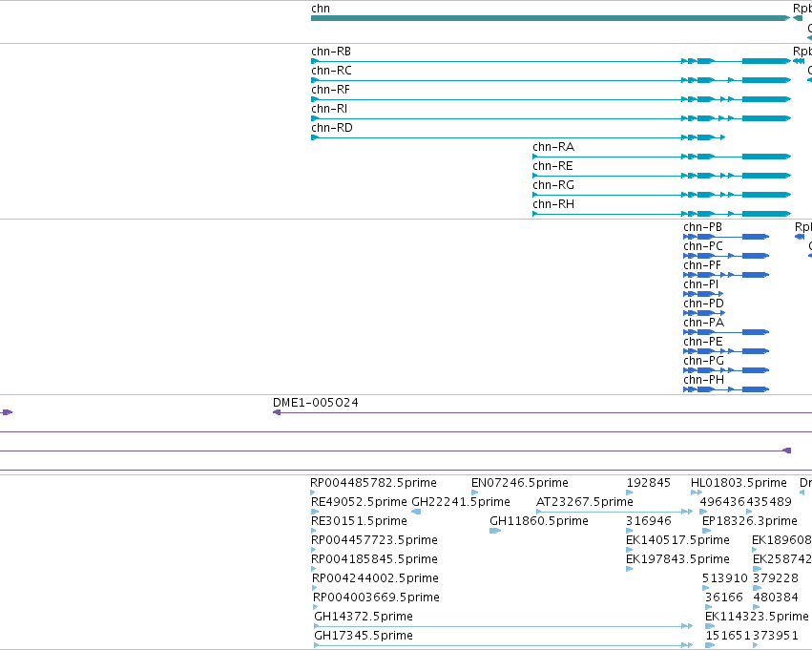Select the 151651 feature label
812x650 pixels.
click(x=729, y=637)
